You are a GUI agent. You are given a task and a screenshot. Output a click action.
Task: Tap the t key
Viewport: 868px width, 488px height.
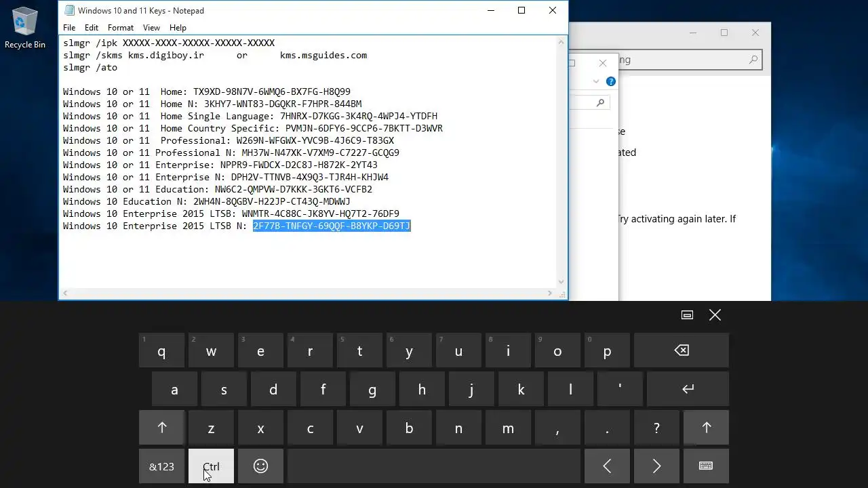pos(359,350)
